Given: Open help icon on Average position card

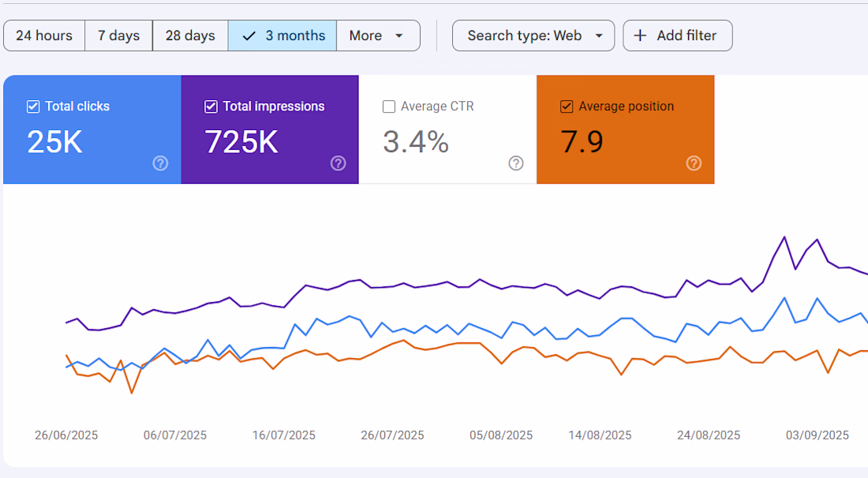Looking at the screenshot, I should [694, 163].
